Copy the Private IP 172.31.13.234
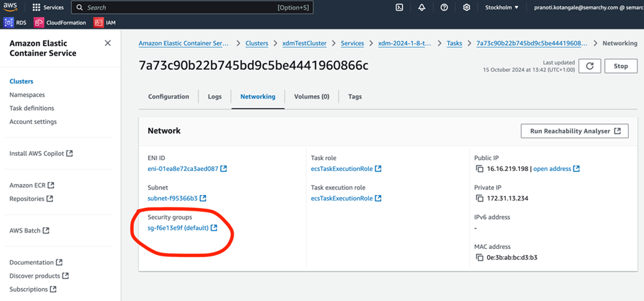The height and width of the screenshot is (301, 644). pos(480,198)
